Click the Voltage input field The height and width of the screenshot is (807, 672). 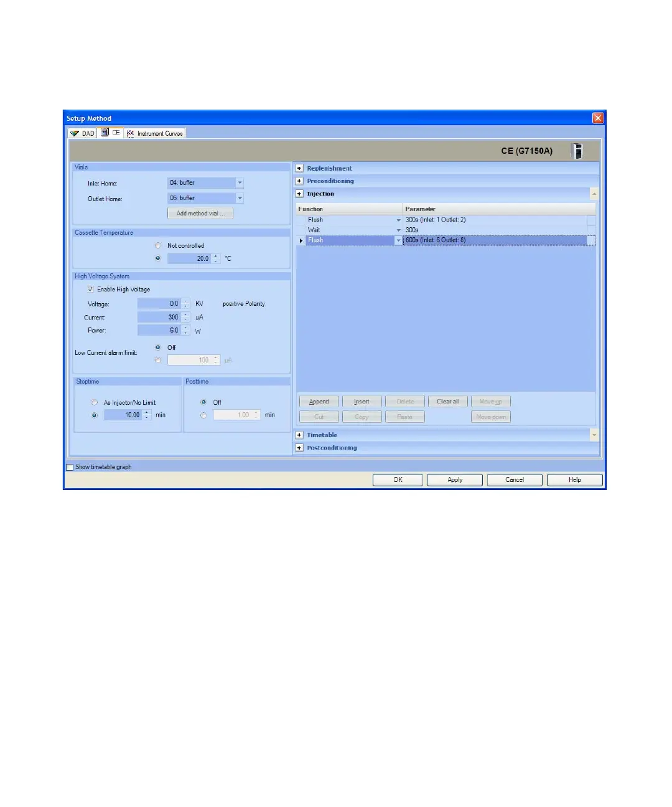click(x=159, y=303)
